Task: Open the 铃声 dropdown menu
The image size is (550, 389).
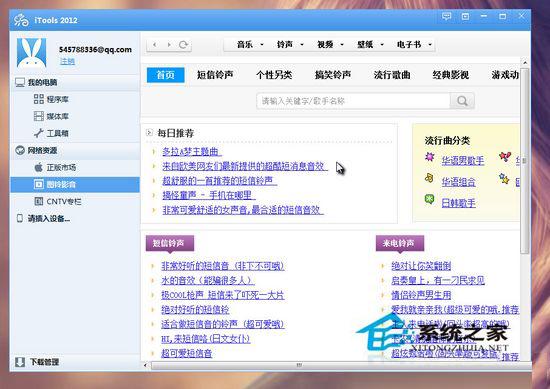Action: pyautogui.click(x=290, y=45)
